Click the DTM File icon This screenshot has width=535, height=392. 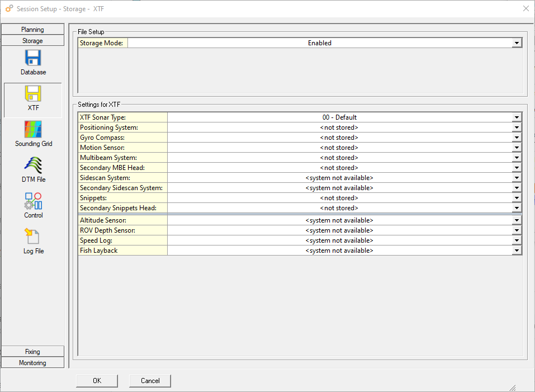tap(33, 167)
